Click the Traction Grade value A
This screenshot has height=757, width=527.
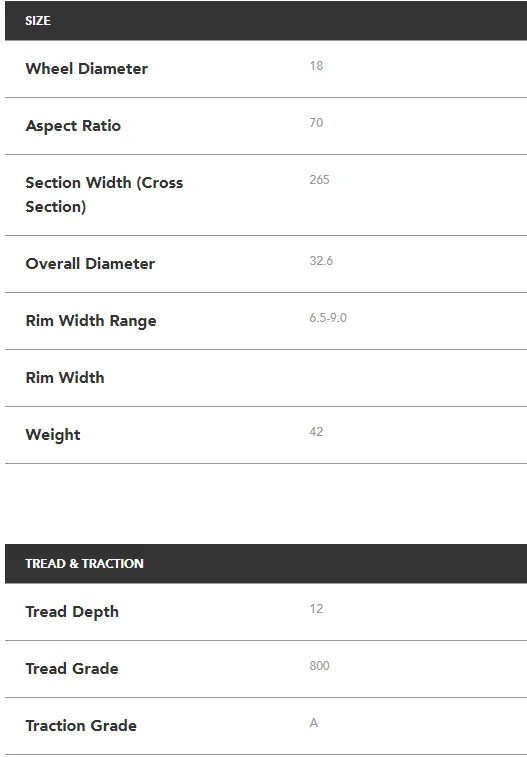pyautogui.click(x=314, y=723)
